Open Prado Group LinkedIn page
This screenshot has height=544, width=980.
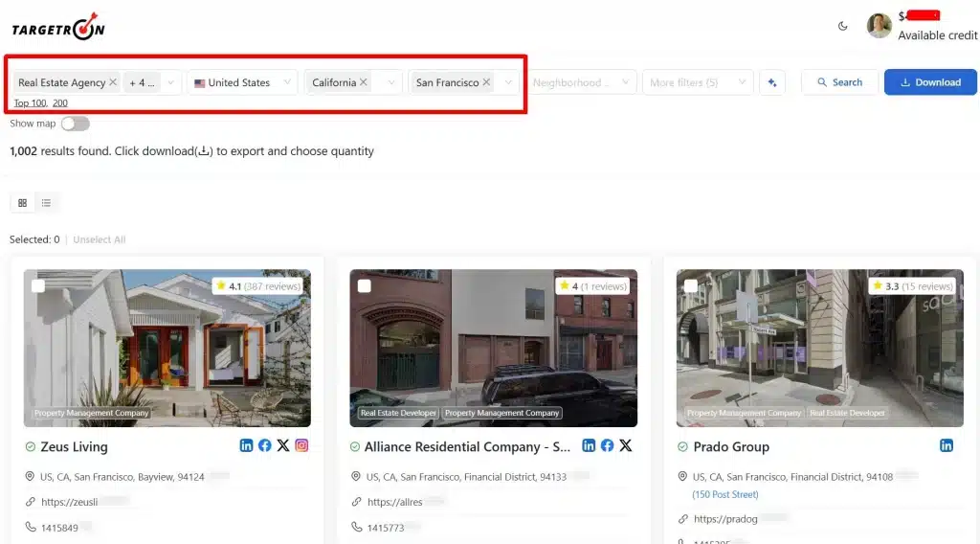click(x=947, y=445)
